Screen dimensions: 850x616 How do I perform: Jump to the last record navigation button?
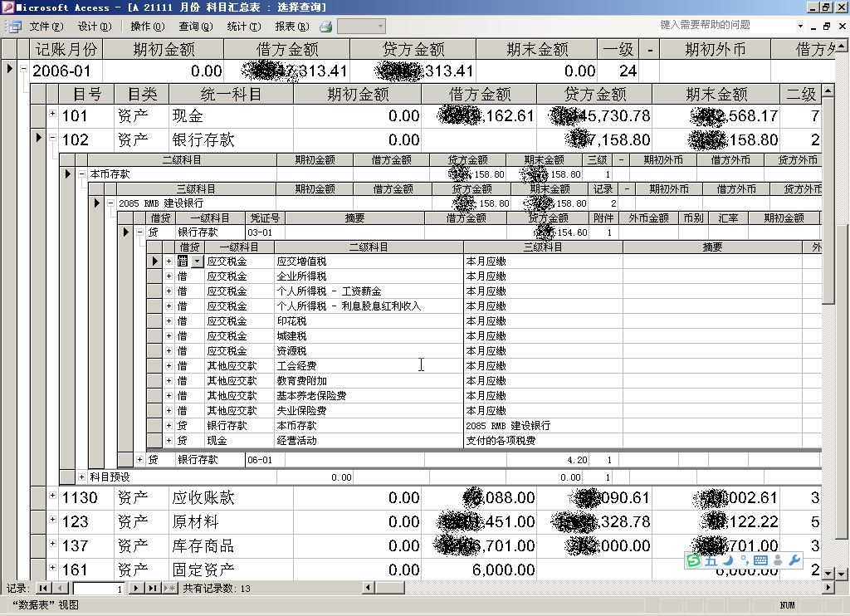[152, 589]
